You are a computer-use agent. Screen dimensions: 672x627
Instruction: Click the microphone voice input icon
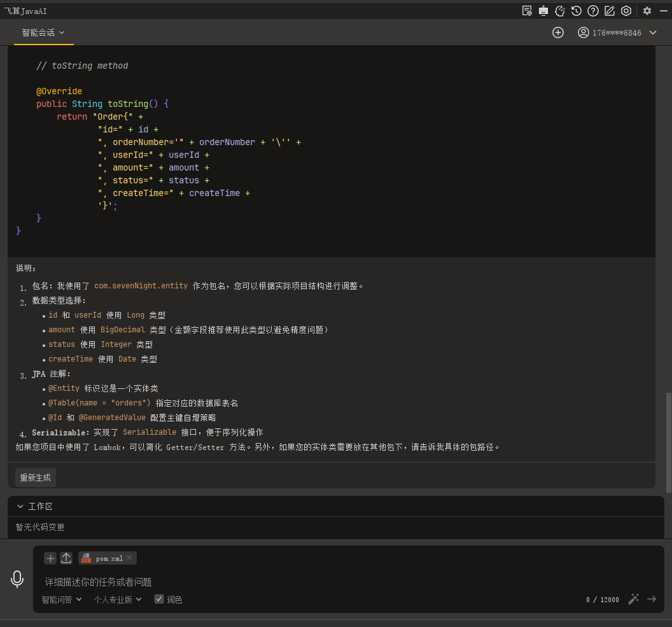tap(17, 579)
